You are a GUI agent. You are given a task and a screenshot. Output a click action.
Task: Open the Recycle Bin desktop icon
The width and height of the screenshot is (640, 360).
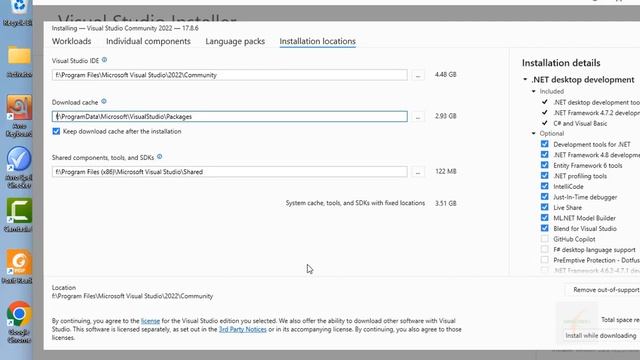(x=19, y=13)
